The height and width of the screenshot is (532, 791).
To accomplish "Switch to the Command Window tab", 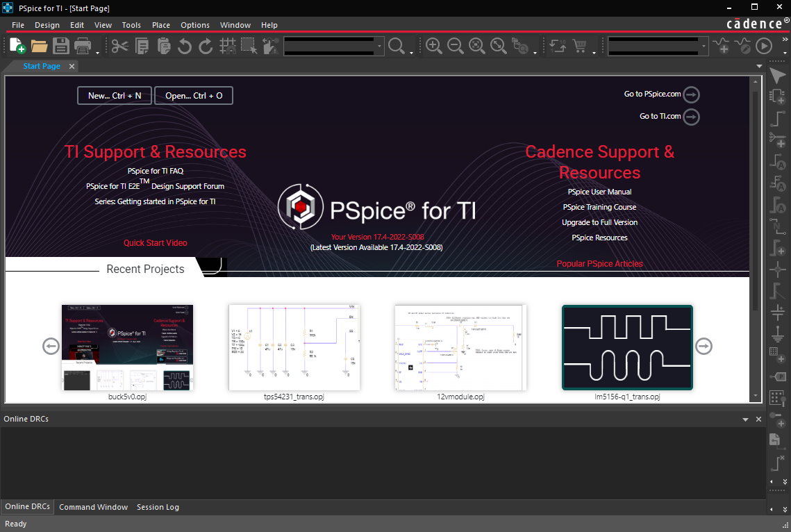I will (x=93, y=507).
